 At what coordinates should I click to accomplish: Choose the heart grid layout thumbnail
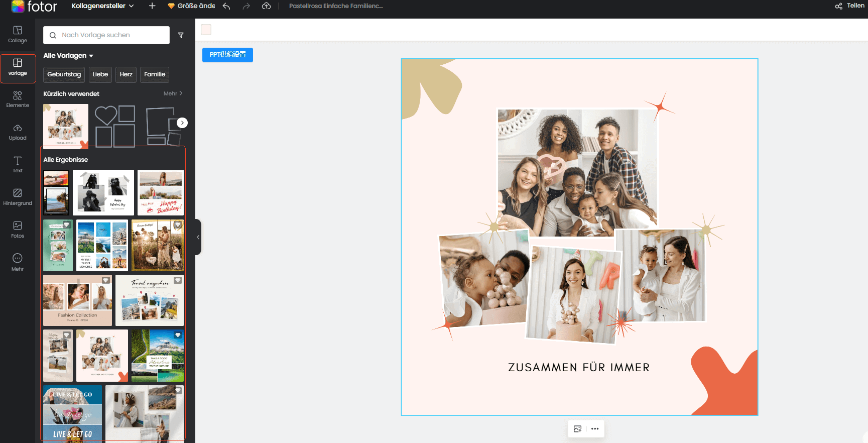click(x=115, y=126)
